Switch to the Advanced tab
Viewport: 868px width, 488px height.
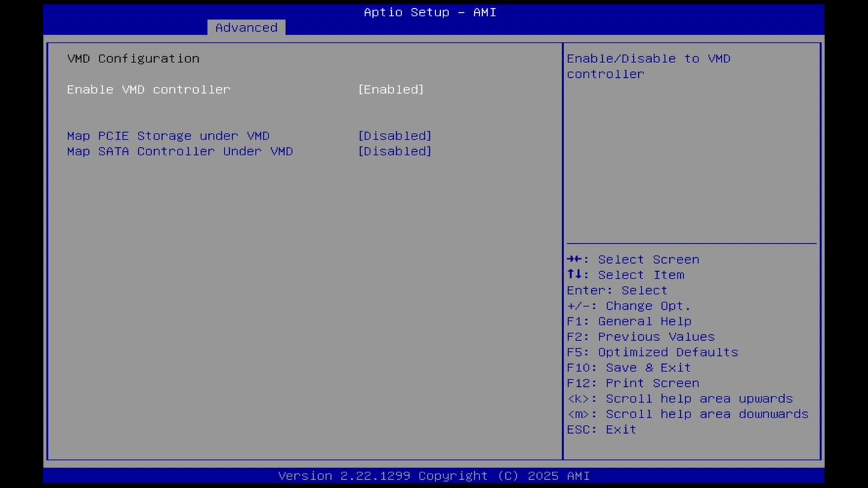pyautogui.click(x=246, y=27)
